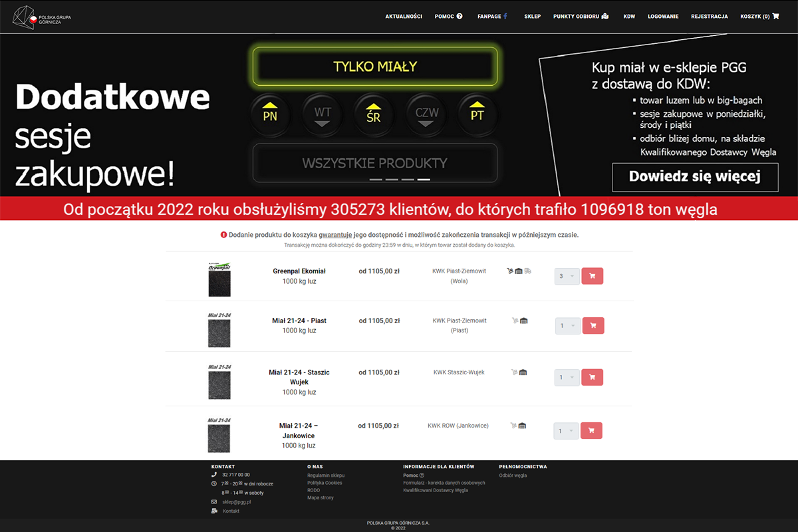Open Pomoc link in footer
Image resolution: width=798 pixels, height=532 pixels.
[413, 475]
